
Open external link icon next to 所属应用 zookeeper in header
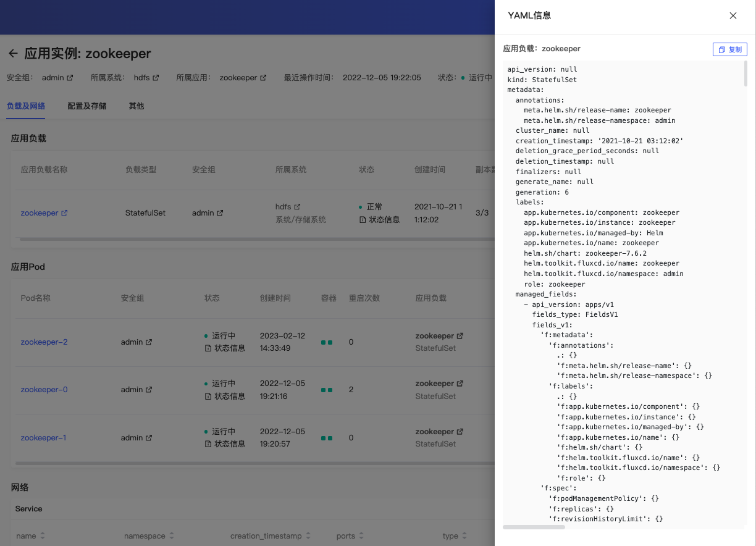(263, 78)
